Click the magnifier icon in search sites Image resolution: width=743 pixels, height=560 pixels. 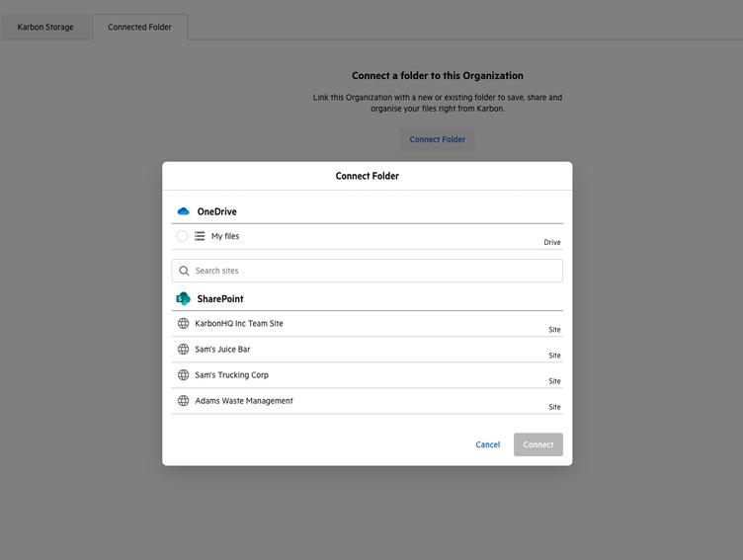pyautogui.click(x=184, y=271)
